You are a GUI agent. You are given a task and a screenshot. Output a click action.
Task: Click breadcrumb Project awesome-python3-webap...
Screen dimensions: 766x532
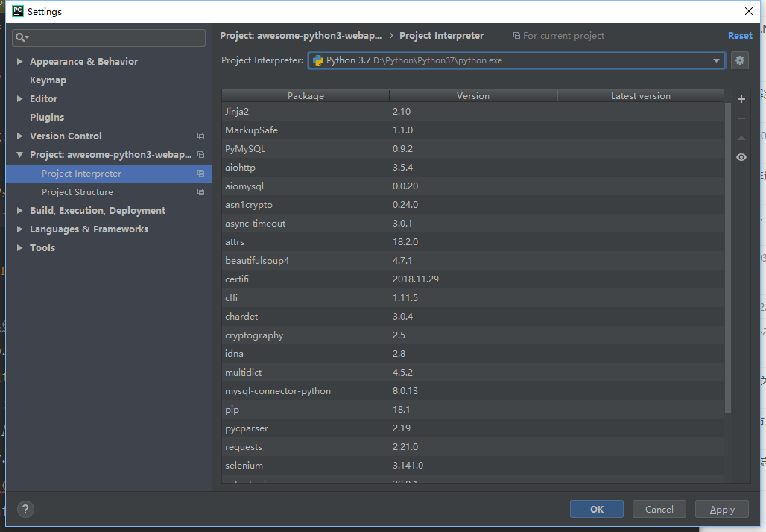300,36
